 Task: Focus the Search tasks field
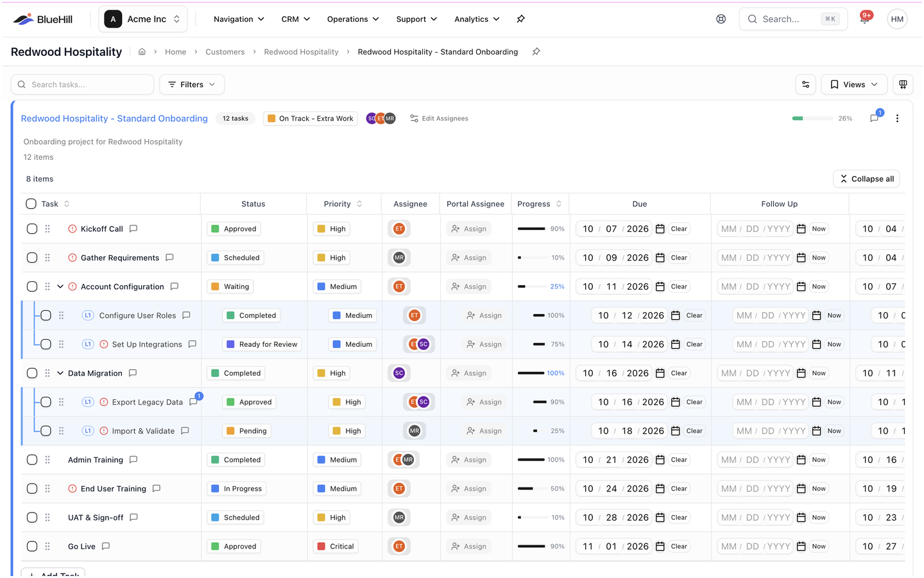tap(82, 85)
